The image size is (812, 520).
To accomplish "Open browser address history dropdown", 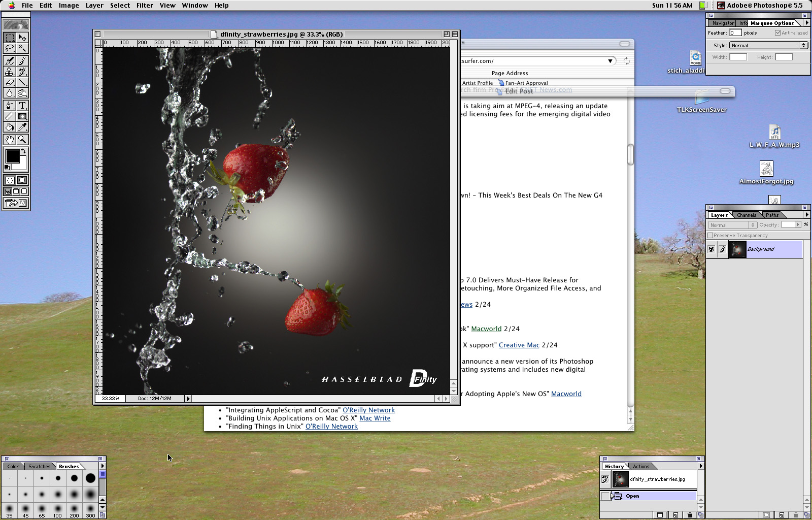I will tap(610, 61).
